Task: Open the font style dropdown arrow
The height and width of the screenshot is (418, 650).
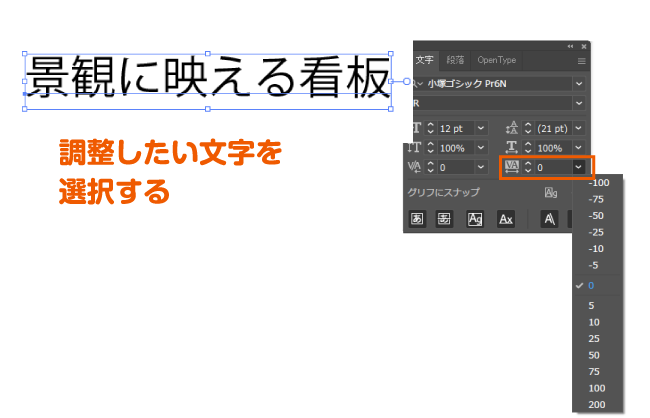Action: 580,103
